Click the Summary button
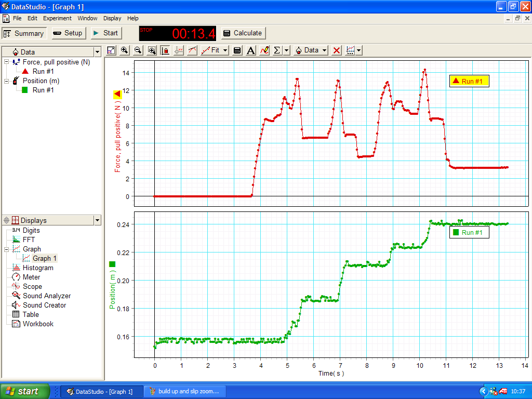The height and width of the screenshot is (399, 532). pos(24,33)
